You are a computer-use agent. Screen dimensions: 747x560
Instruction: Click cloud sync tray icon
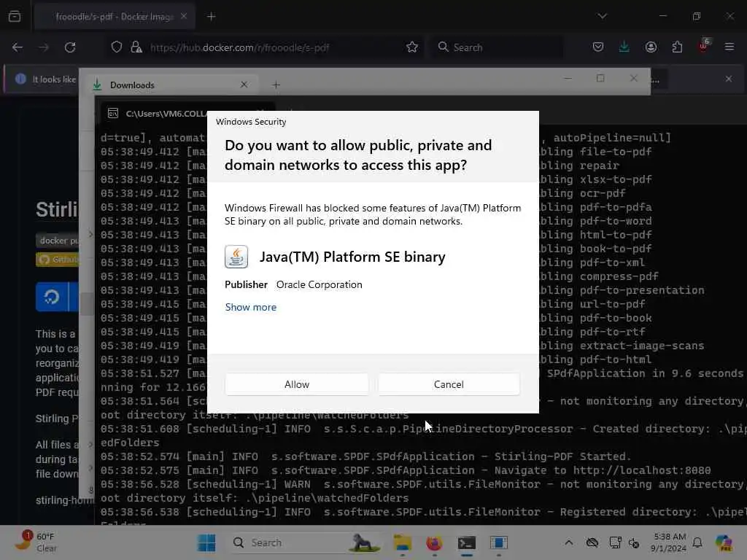[x=592, y=542]
